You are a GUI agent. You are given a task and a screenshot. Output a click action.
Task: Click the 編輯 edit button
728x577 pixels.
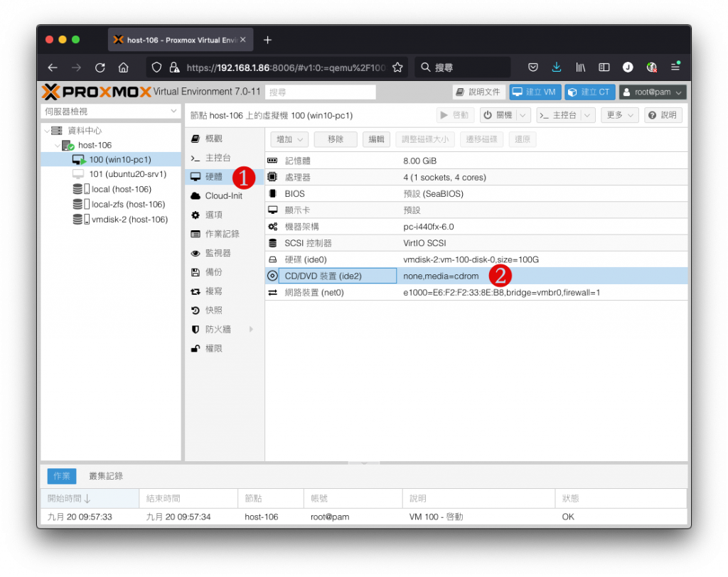[376, 139]
